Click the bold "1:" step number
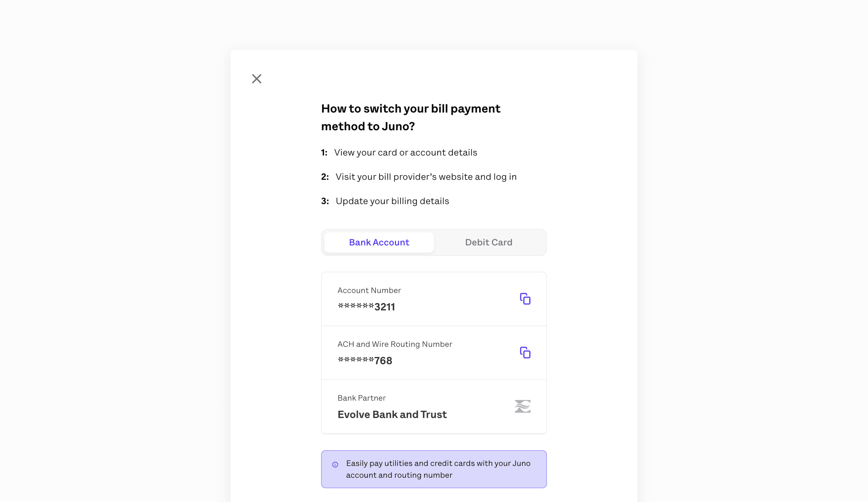 [x=324, y=153]
